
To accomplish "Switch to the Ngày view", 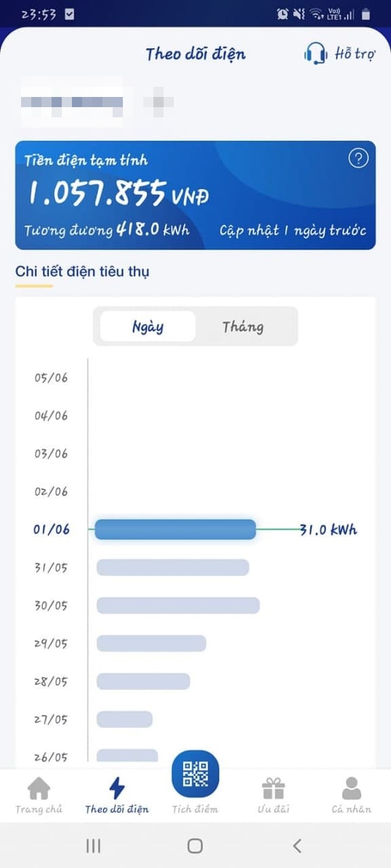I will 148,326.
